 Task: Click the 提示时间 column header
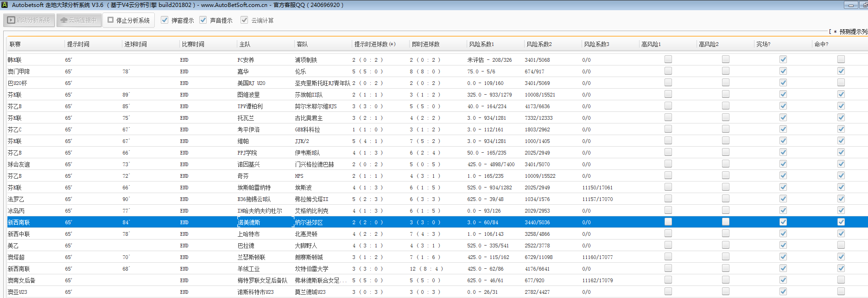coord(78,44)
